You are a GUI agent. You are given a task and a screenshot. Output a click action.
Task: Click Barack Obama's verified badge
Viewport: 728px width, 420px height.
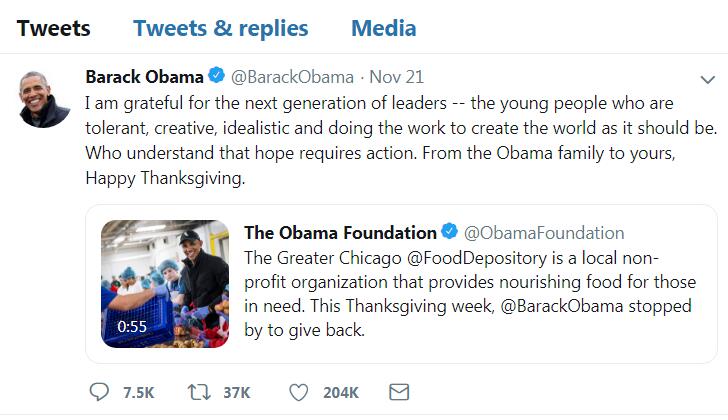point(216,75)
